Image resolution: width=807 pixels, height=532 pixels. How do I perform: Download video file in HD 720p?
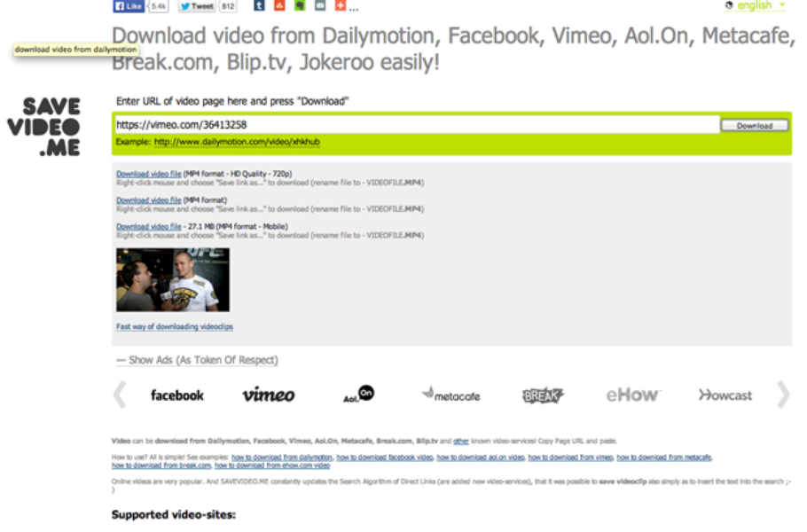click(x=148, y=174)
